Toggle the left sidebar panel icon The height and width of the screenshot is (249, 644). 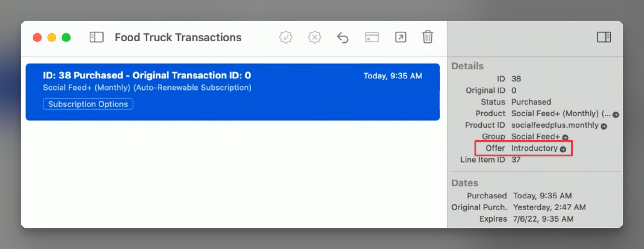pos(96,37)
